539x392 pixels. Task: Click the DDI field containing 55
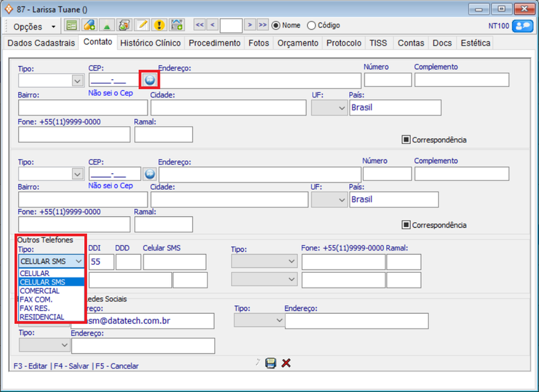pos(100,261)
